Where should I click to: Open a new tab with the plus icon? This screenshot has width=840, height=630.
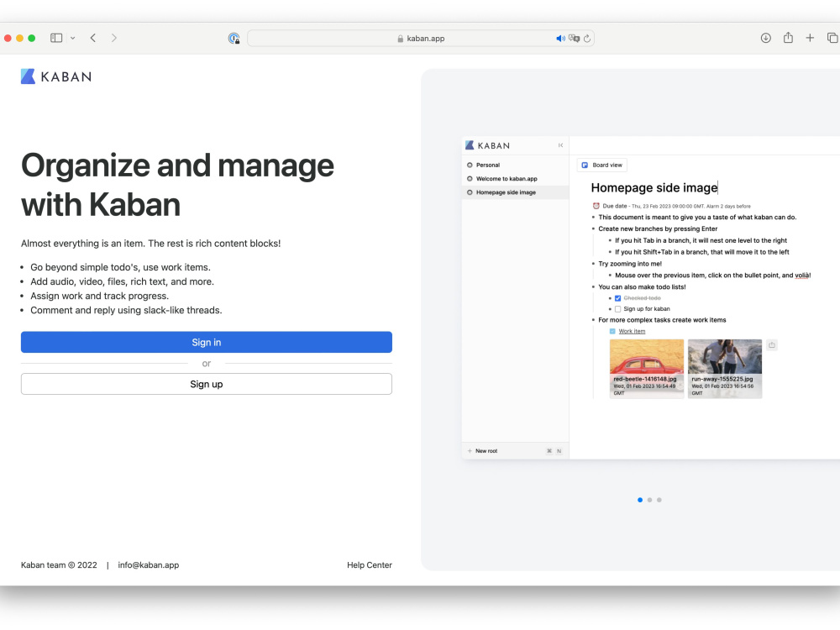click(x=810, y=38)
